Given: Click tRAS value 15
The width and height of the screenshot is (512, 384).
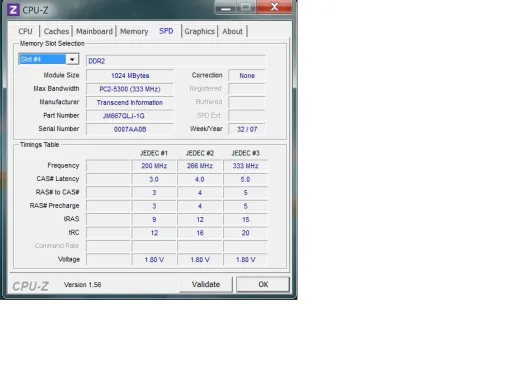Looking at the screenshot, I should click(245, 219).
